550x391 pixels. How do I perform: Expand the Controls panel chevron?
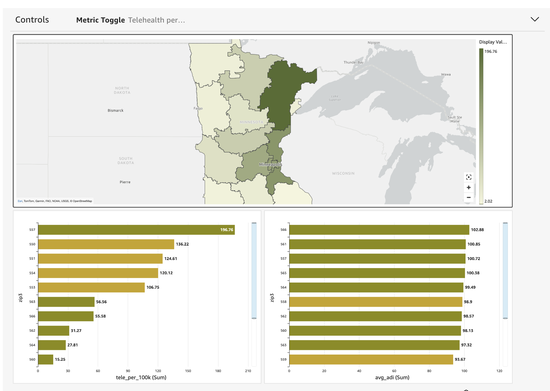(x=535, y=19)
